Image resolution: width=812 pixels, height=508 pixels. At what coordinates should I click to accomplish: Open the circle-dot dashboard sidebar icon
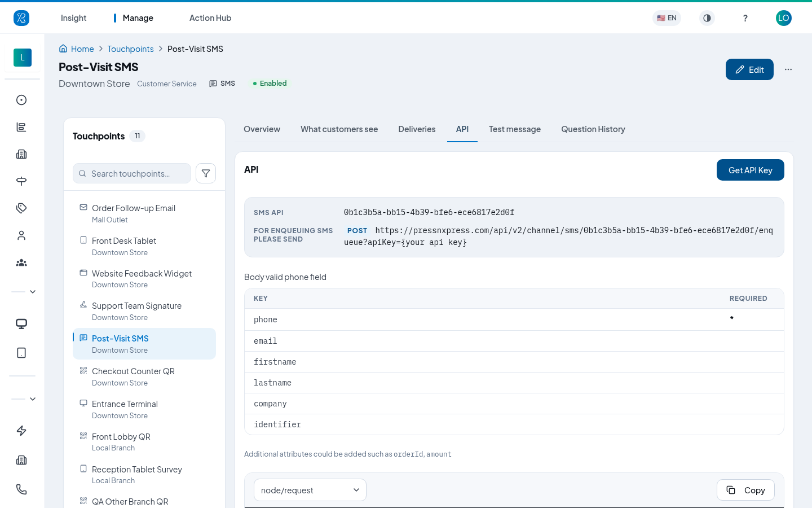coord(21,100)
